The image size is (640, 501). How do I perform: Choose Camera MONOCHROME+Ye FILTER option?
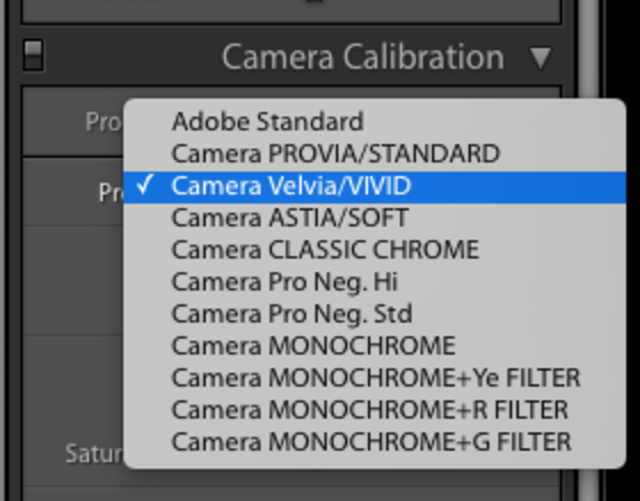pos(375,378)
